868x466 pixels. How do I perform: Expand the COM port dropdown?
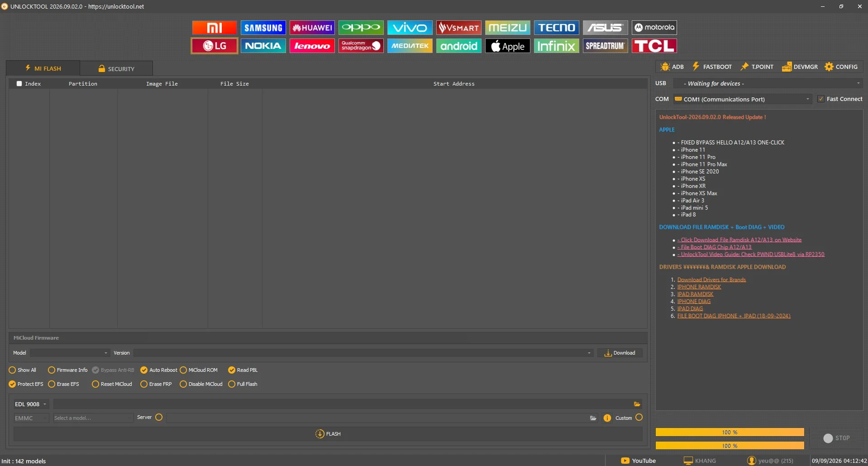tap(743, 99)
